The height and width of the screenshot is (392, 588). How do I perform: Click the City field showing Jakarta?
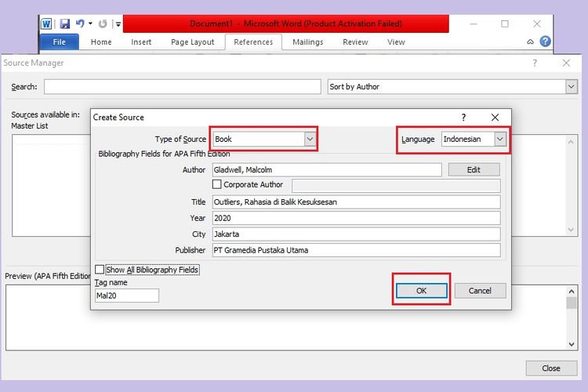click(356, 234)
